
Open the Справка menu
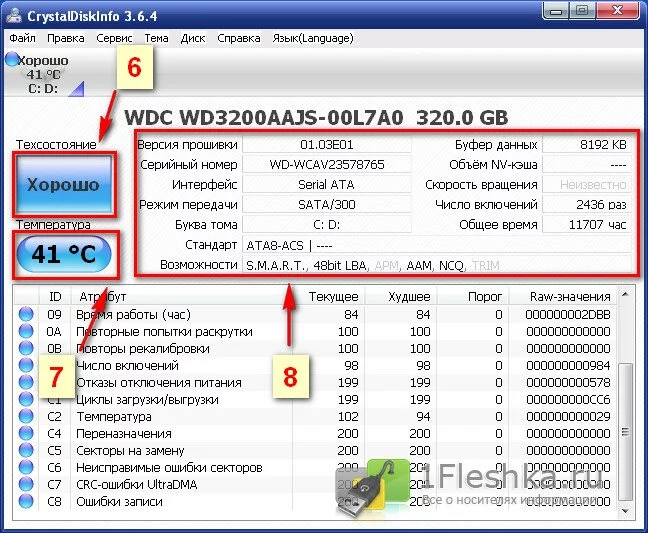(239, 38)
